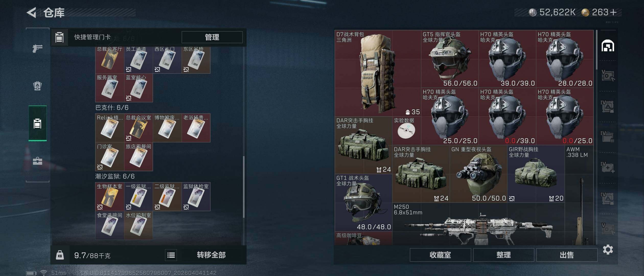Select the D7战术背包 backpack item
The height and width of the screenshot is (276, 644).
pos(378,73)
